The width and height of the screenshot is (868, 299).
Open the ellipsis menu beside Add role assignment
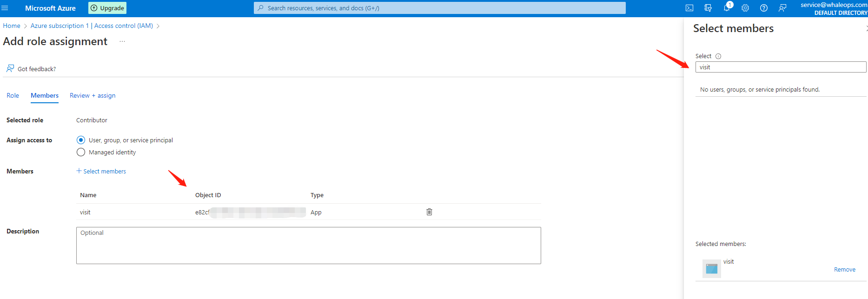122,41
